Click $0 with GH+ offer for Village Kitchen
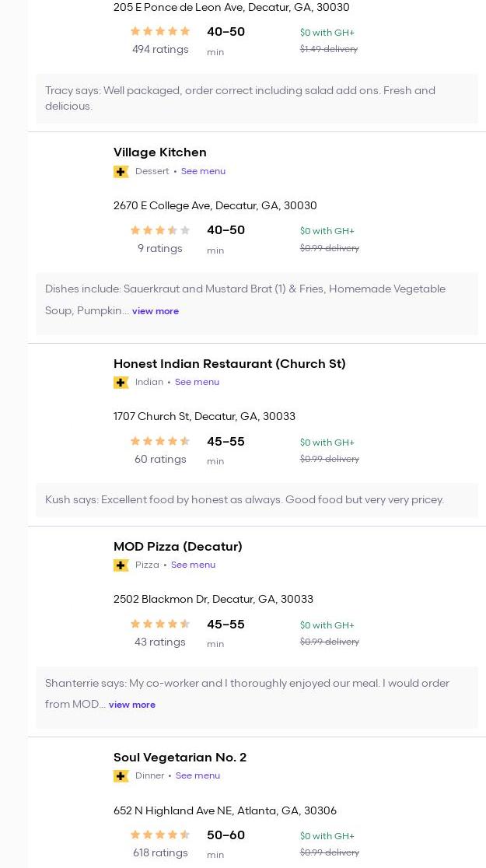 327,231
